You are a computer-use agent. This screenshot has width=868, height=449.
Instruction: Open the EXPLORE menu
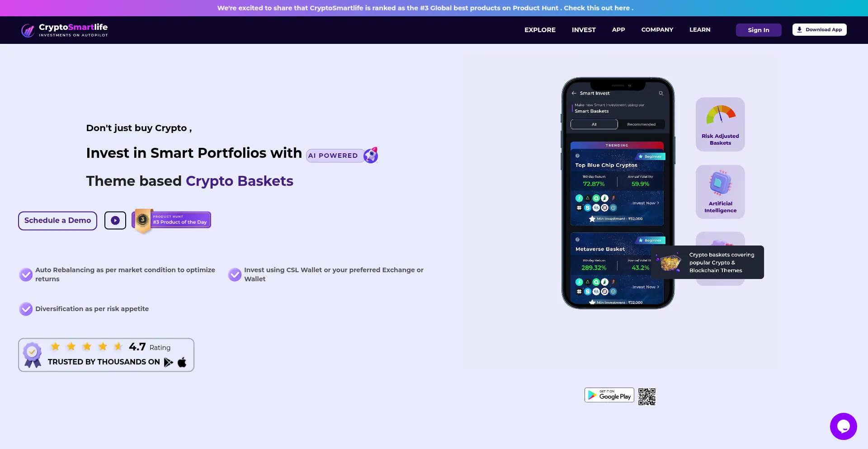(x=540, y=30)
